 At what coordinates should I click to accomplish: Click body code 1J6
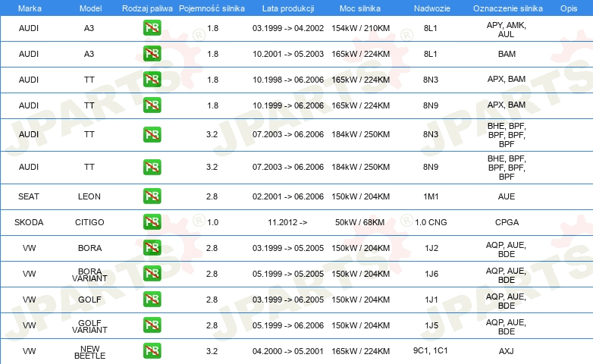pyautogui.click(x=431, y=274)
